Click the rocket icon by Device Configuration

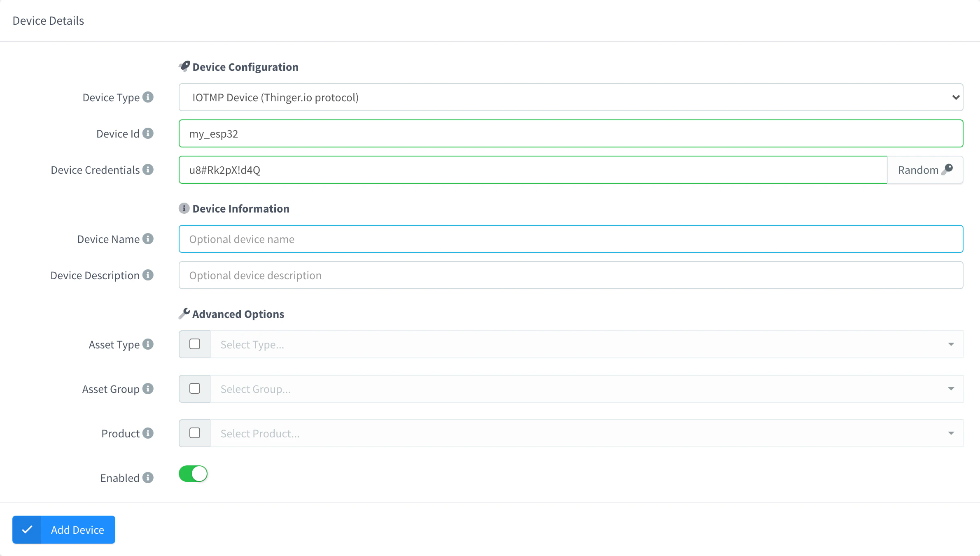184,66
